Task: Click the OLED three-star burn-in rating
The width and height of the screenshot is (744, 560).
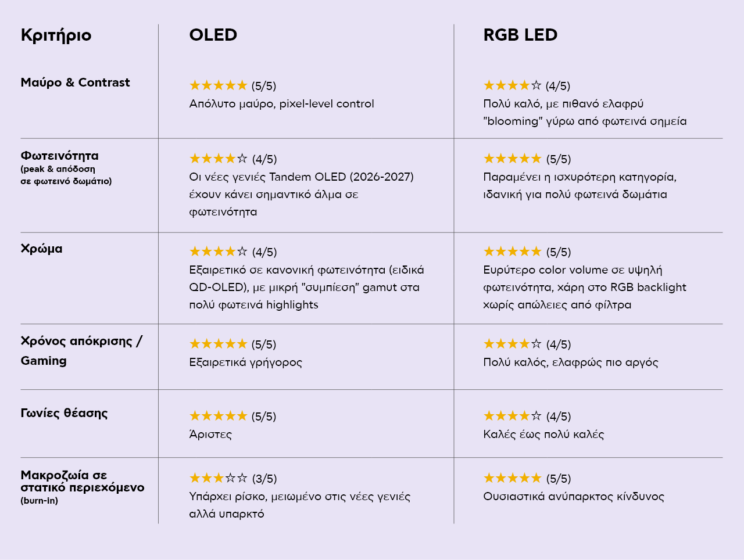Action: (x=219, y=478)
